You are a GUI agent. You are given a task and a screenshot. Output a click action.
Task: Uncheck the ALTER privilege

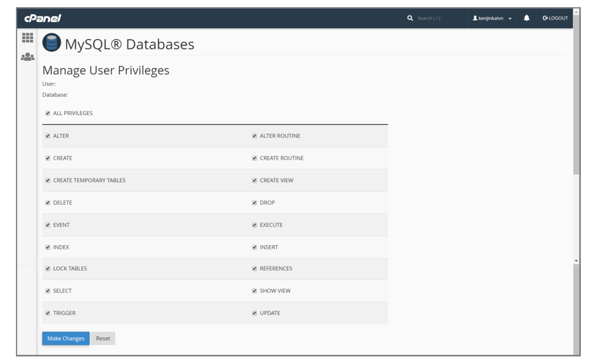(48, 136)
